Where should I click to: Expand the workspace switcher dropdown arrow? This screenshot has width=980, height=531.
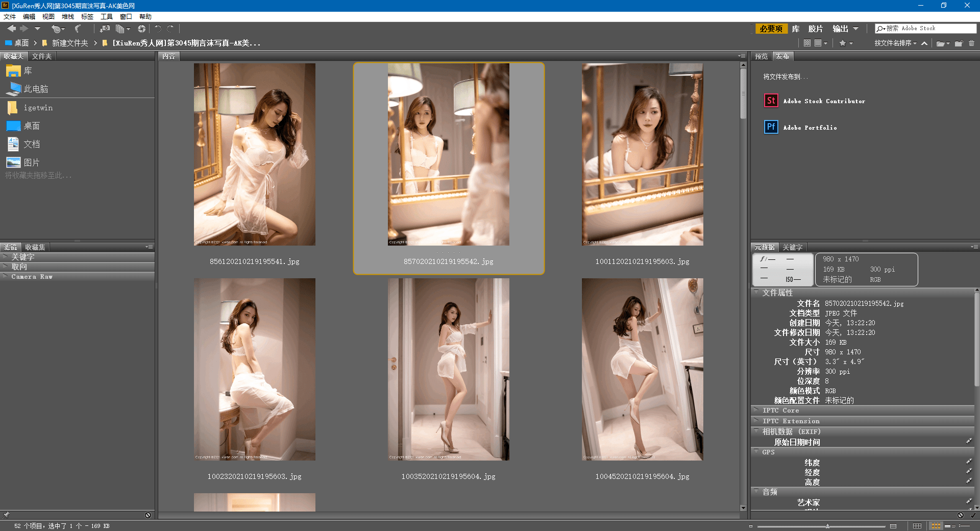[x=855, y=29]
